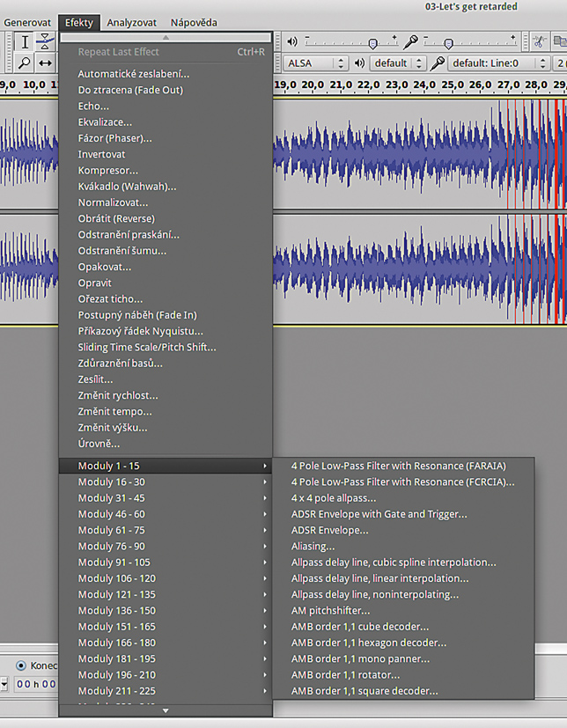Adjust the input level slider
Viewport: 567px width, 728px height.
(x=470, y=42)
